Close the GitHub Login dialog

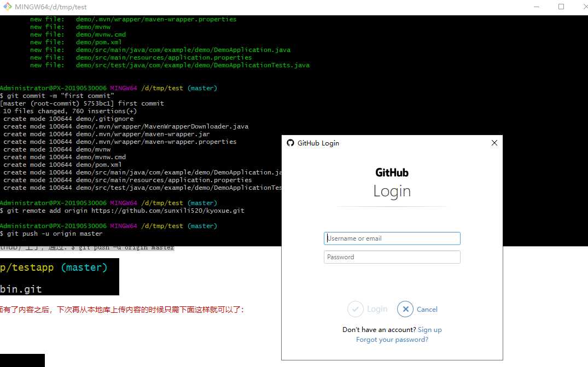tap(494, 143)
